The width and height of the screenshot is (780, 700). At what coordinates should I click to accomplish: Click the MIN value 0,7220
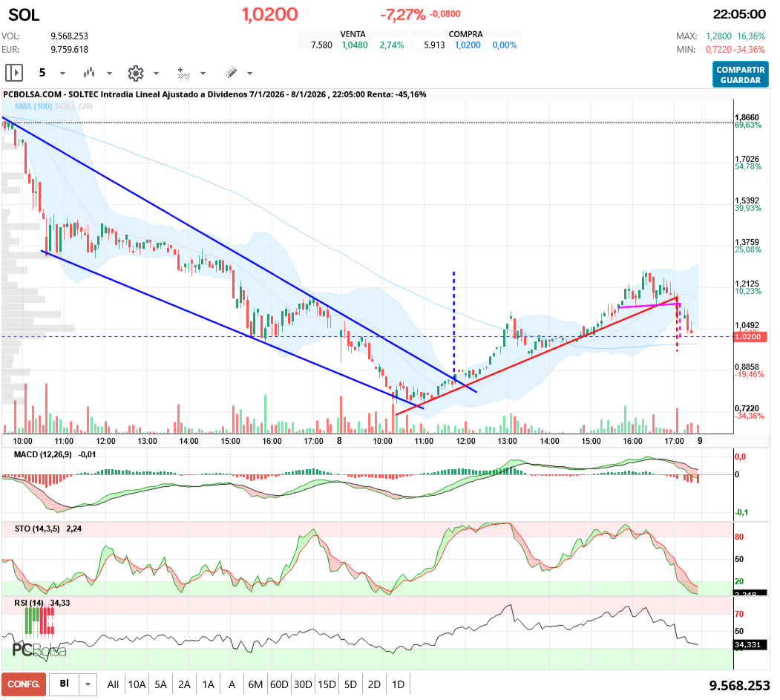[719, 49]
